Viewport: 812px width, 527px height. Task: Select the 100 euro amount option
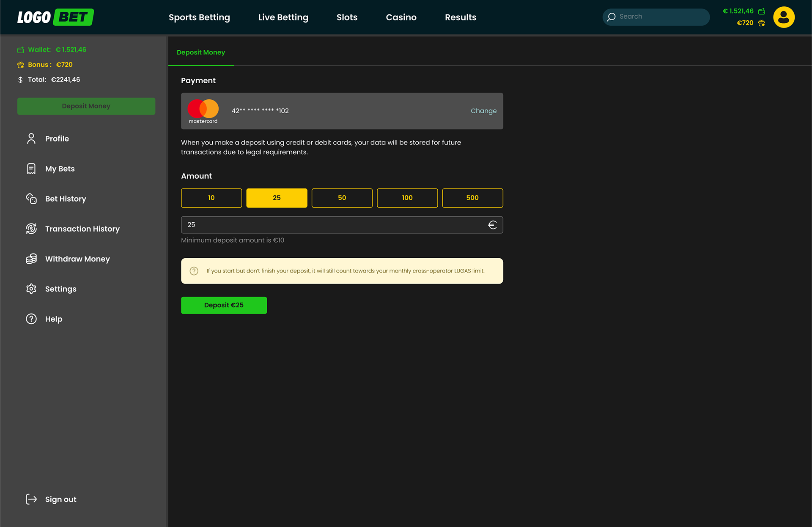click(x=407, y=198)
